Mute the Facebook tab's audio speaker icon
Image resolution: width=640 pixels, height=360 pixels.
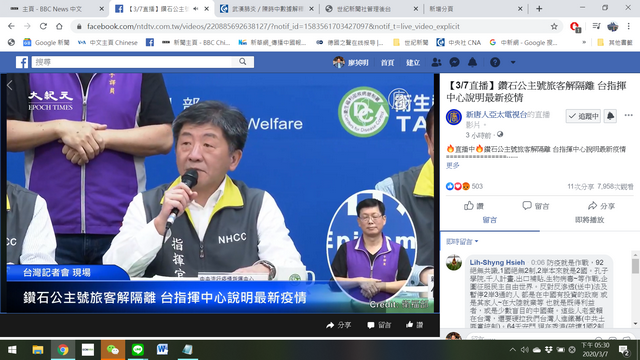(196, 9)
